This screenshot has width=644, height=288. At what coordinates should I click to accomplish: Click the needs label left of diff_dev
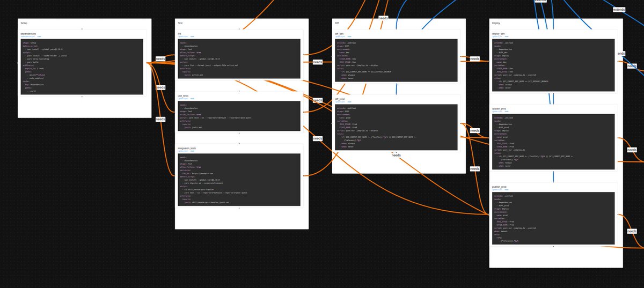pos(318,62)
